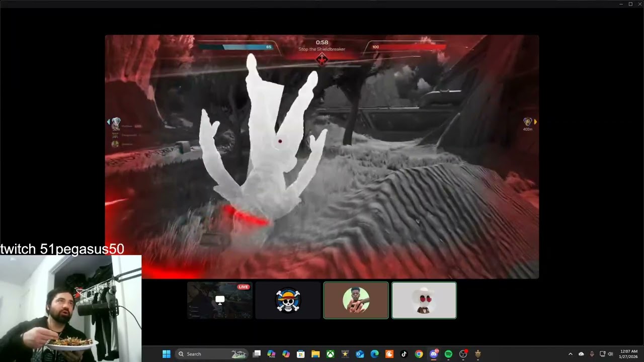Launch Microsoft Edge from taskbar
644x362 pixels.
point(374,354)
